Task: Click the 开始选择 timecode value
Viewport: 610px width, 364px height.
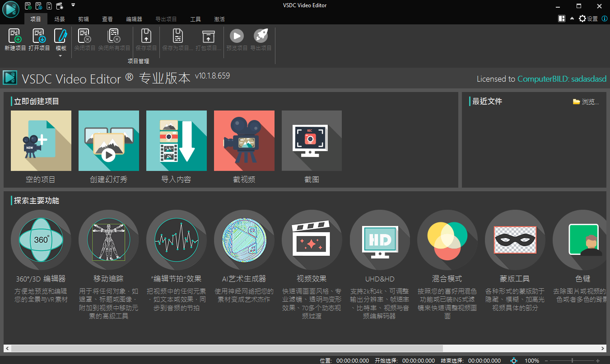Action: point(419,361)
